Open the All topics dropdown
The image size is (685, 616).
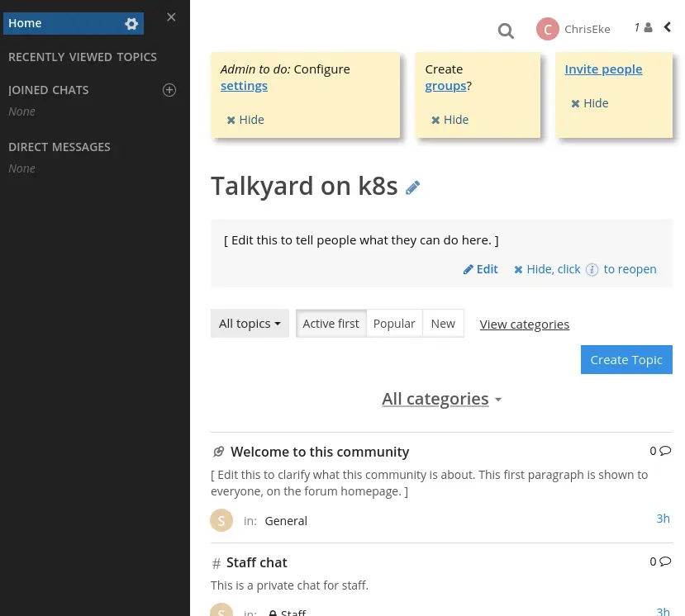point(250,324)
